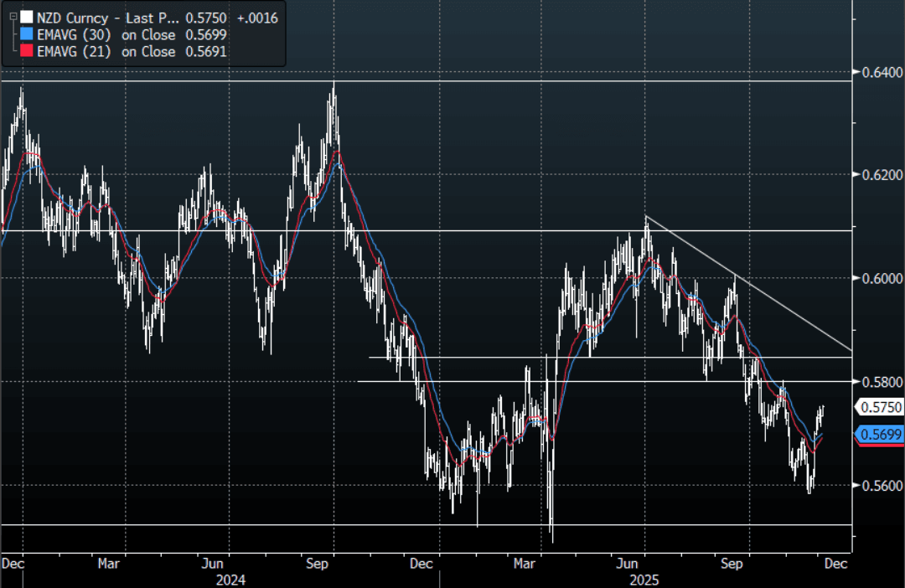This screenshot has height=588, width=905.
Task: Click the 0.6000 price axis label
Action: 879,278
